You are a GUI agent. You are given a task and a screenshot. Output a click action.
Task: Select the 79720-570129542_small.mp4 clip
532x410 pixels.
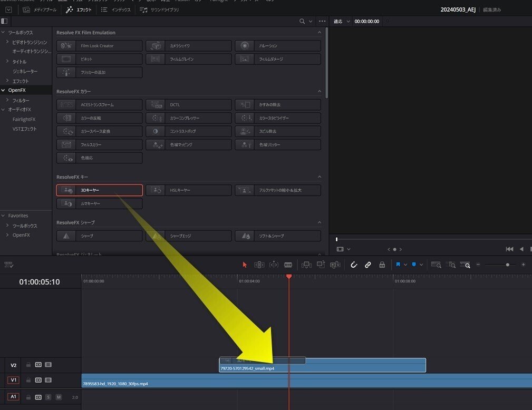tap(322, 365)
